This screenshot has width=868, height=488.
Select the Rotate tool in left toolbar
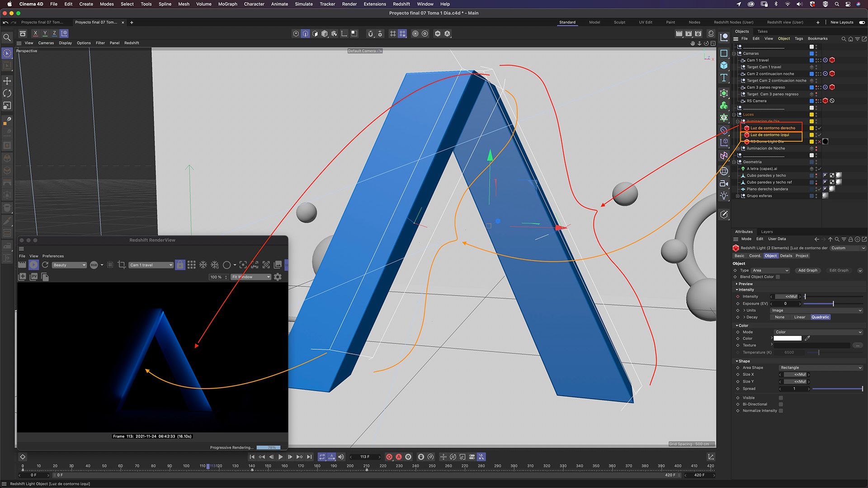(7, 94)
